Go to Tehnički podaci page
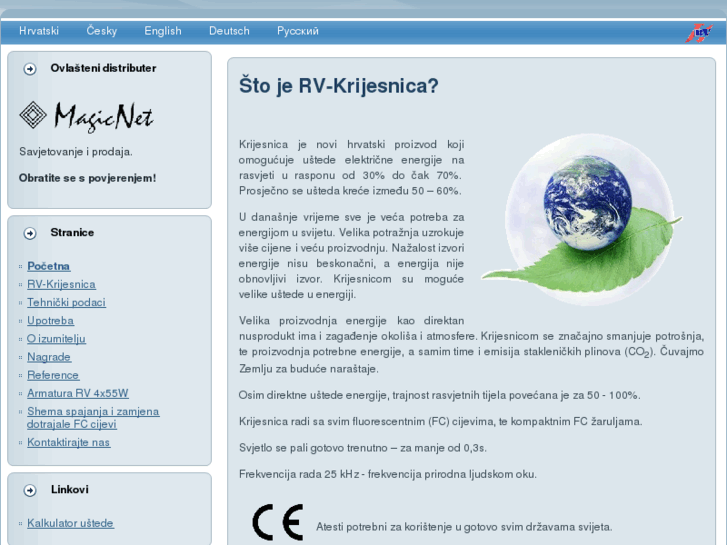727x545 pixels. (x=66, y=302)
